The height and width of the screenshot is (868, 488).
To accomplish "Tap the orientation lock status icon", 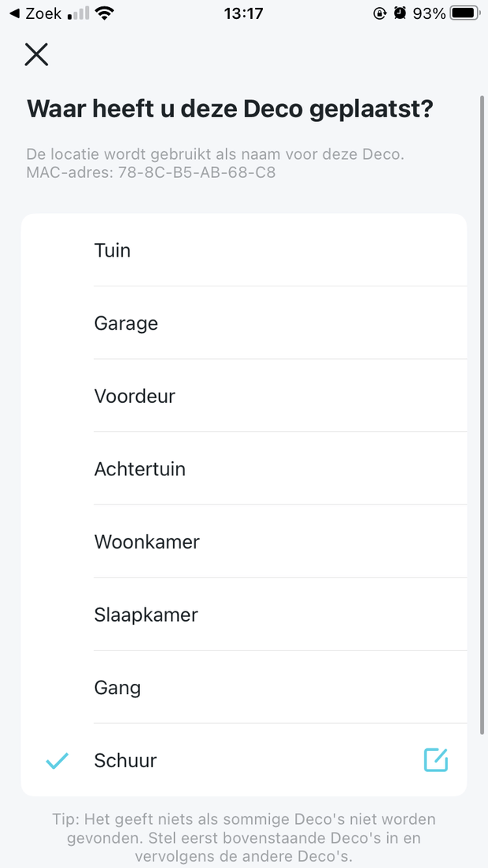I will 379,13.
